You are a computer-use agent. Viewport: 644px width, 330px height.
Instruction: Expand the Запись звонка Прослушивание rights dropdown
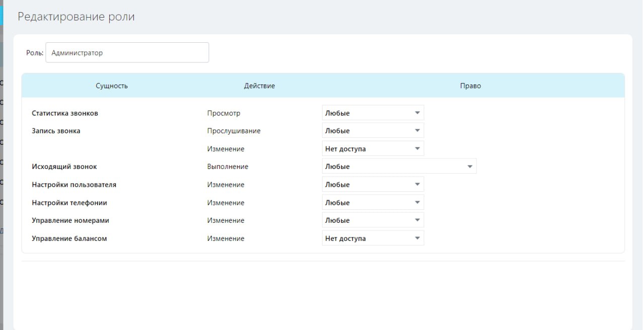pos(373,131)
